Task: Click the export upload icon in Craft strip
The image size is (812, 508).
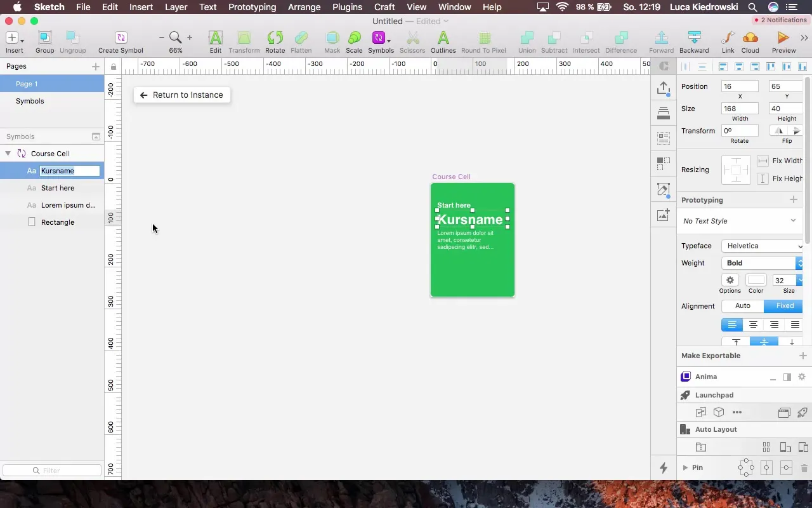Action: pyautogui.click(x=664, y=88)
